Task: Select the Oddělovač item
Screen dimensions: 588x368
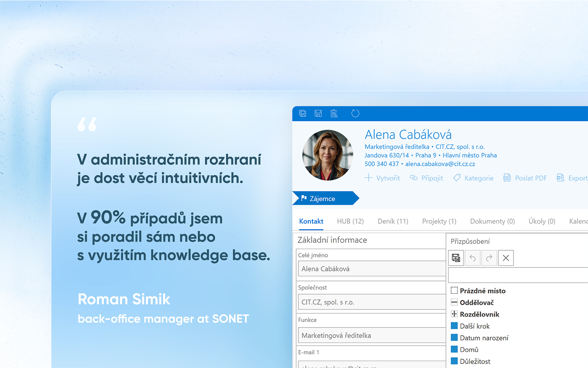Action: point(472,303)
